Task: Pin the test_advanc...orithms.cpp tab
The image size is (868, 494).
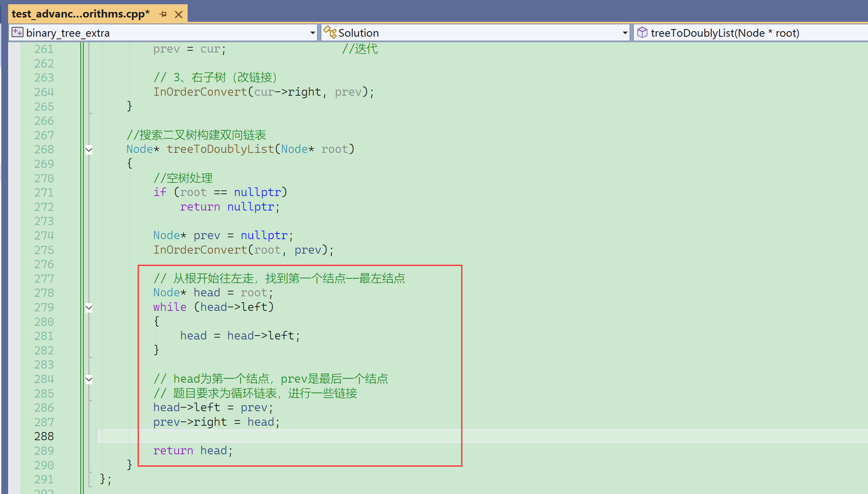Action: (163, 14)
